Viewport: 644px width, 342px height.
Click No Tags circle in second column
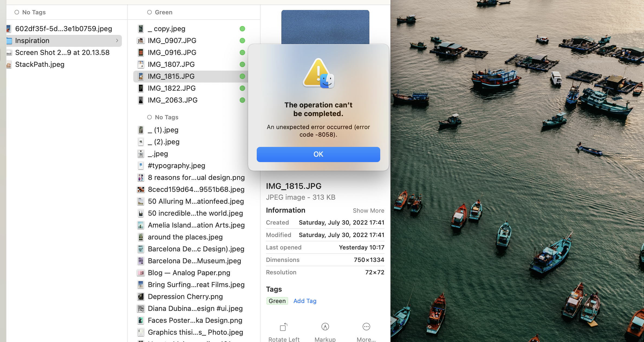coord(149,117)
